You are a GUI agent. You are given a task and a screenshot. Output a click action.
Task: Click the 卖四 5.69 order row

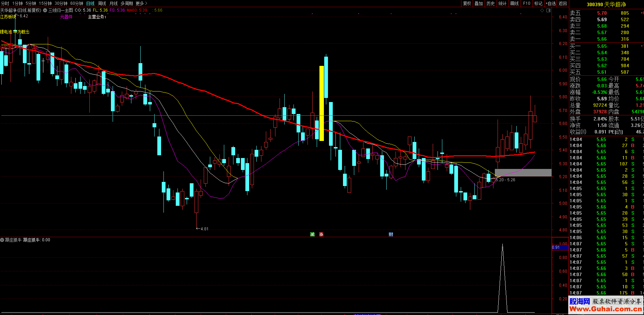click(x=606, y=19)
